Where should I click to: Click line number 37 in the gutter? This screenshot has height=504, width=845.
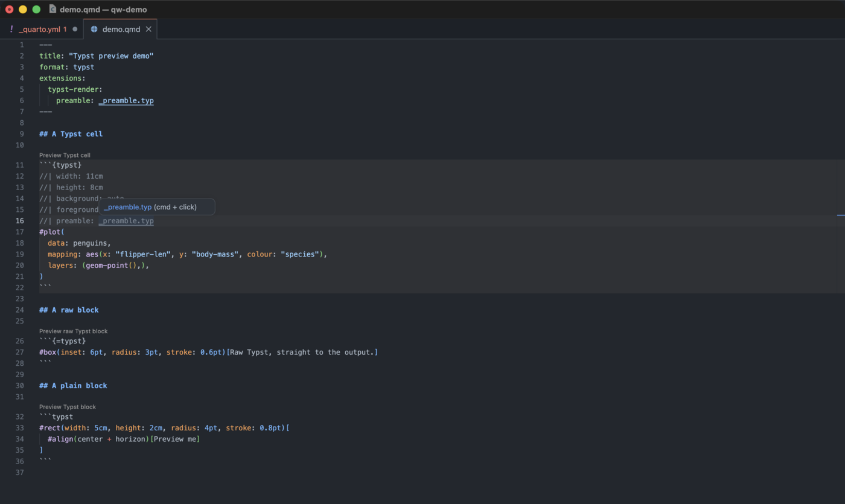coord(20,472)
